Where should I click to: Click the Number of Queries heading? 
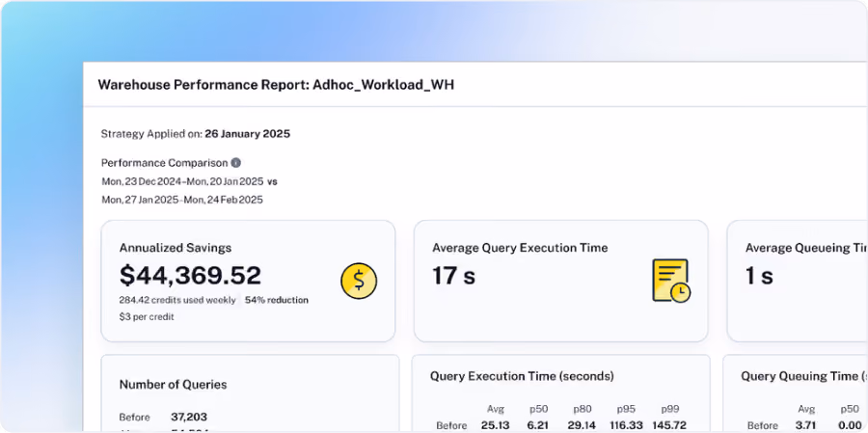[x=174, y=385]
